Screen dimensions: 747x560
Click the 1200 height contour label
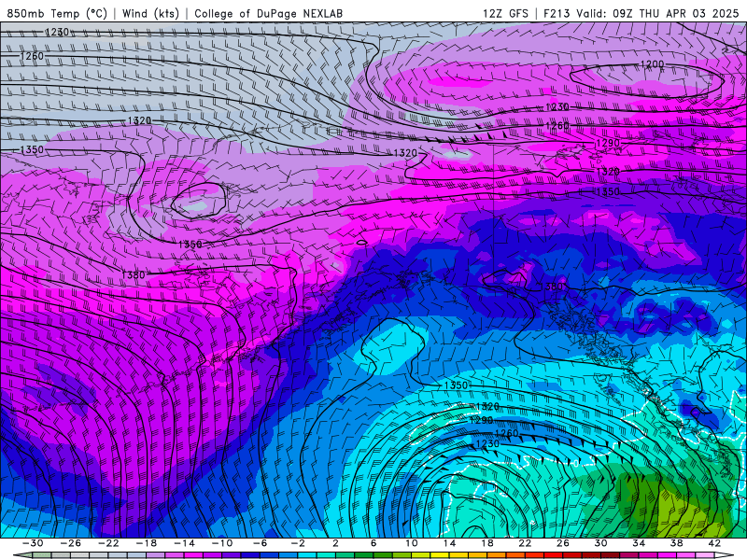point(652,64)
